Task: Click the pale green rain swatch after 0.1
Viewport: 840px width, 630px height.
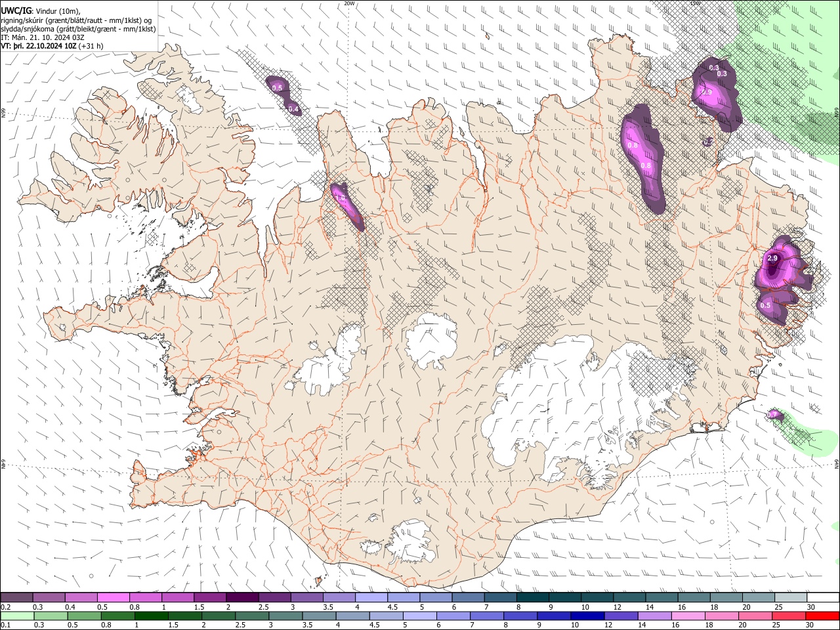Action: click(x=17, y=616)
